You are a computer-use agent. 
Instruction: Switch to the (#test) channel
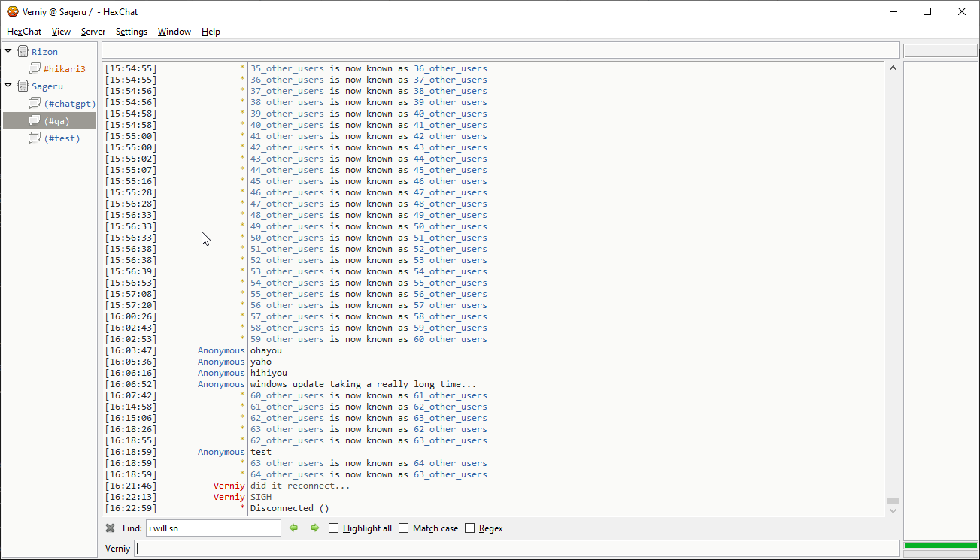tap(62, 138)
